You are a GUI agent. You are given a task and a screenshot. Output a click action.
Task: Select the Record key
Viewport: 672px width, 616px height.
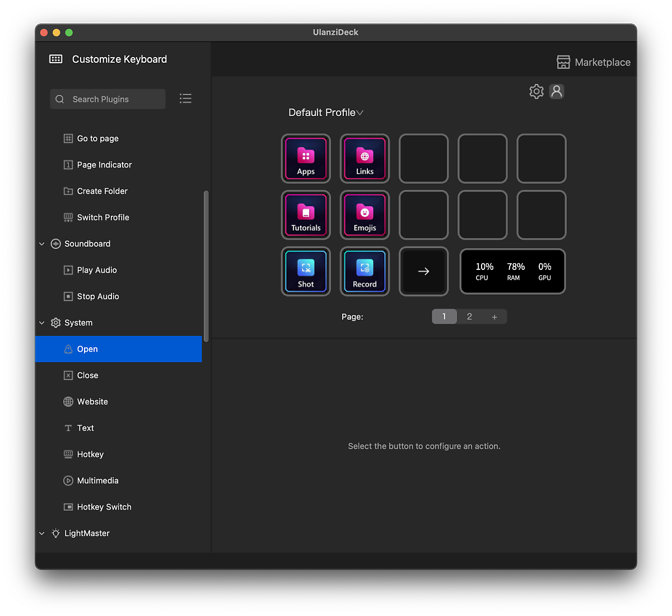click(x=365, y=272)
